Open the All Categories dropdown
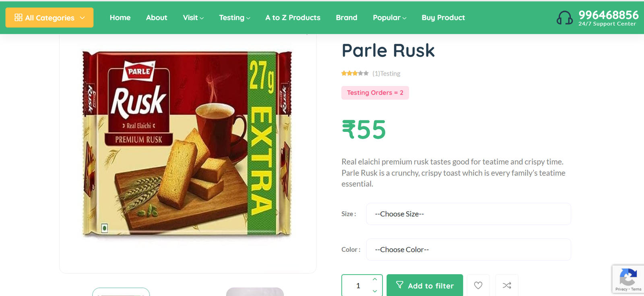The width and height of the screenshot is (644, 296). (50, 18)
